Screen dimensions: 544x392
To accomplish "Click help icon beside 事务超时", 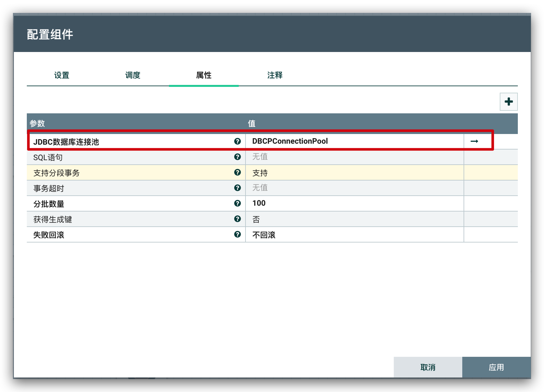I will (237, 188).
